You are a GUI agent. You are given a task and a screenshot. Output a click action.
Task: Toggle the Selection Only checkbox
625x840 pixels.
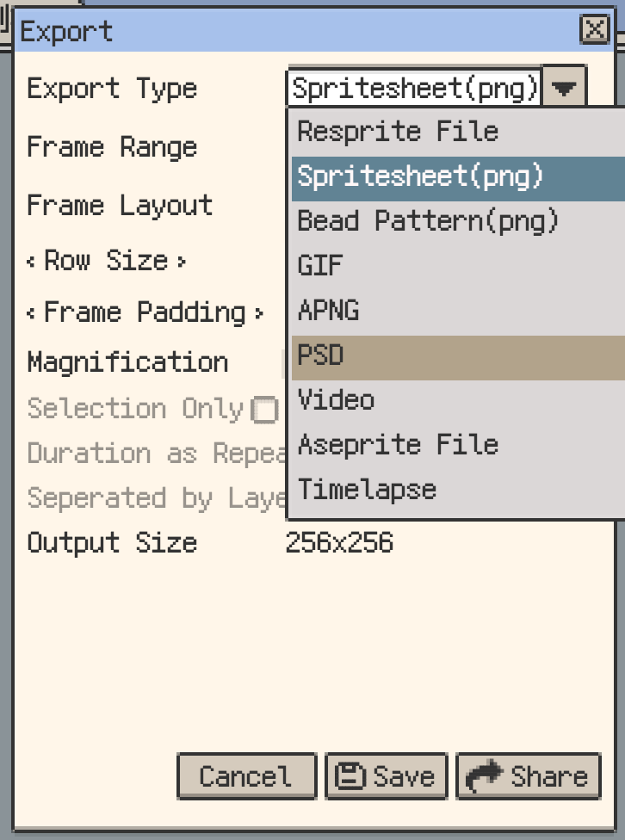[x=264, y=411]
